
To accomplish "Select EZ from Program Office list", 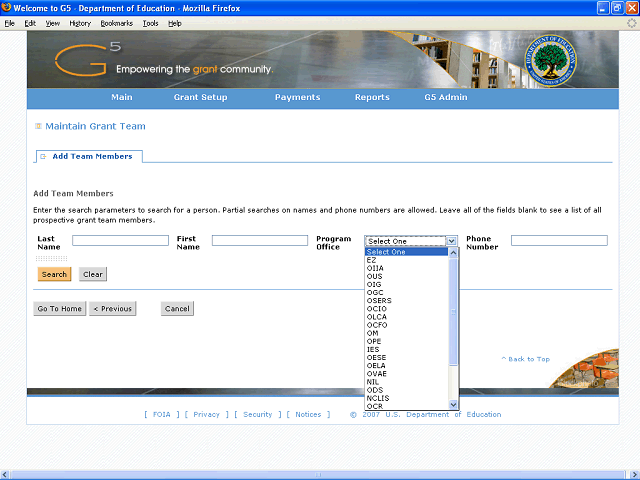I will (407, 260).
